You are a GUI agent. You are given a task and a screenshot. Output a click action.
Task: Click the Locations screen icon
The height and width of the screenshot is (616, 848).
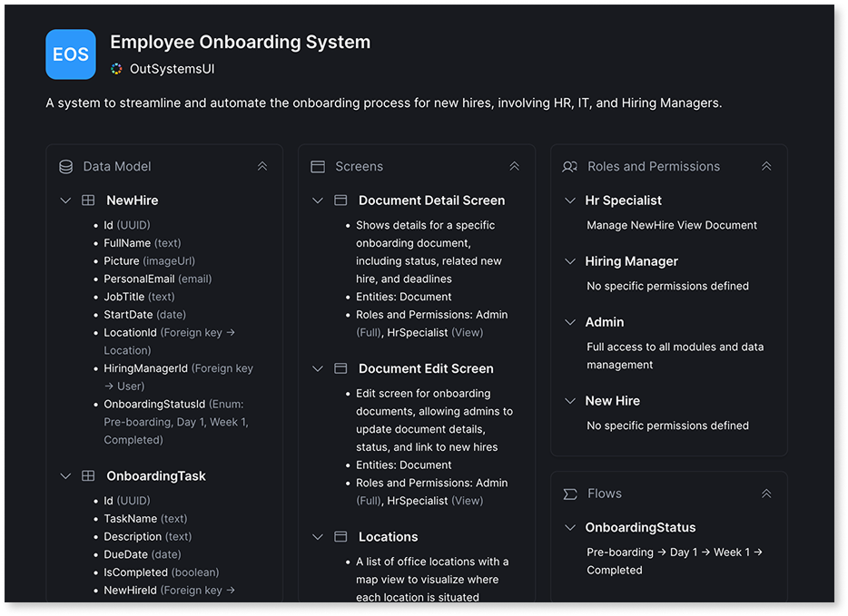pos(340,536)
